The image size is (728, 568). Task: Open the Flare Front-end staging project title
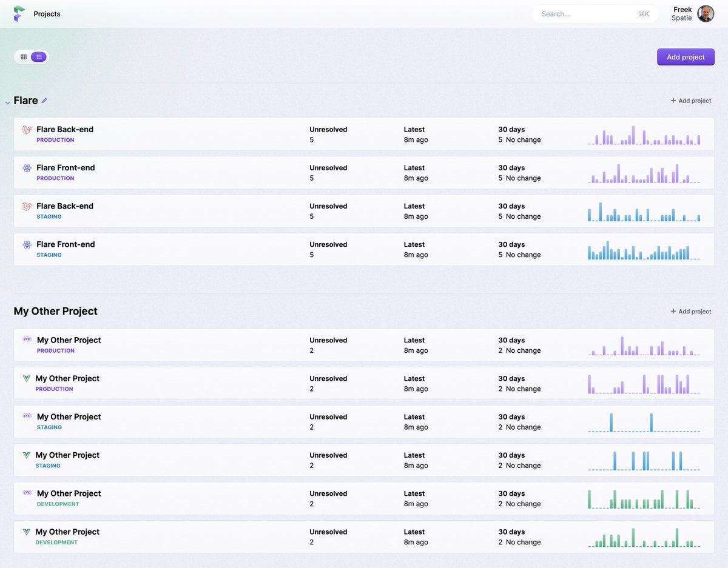coord(66,244)
